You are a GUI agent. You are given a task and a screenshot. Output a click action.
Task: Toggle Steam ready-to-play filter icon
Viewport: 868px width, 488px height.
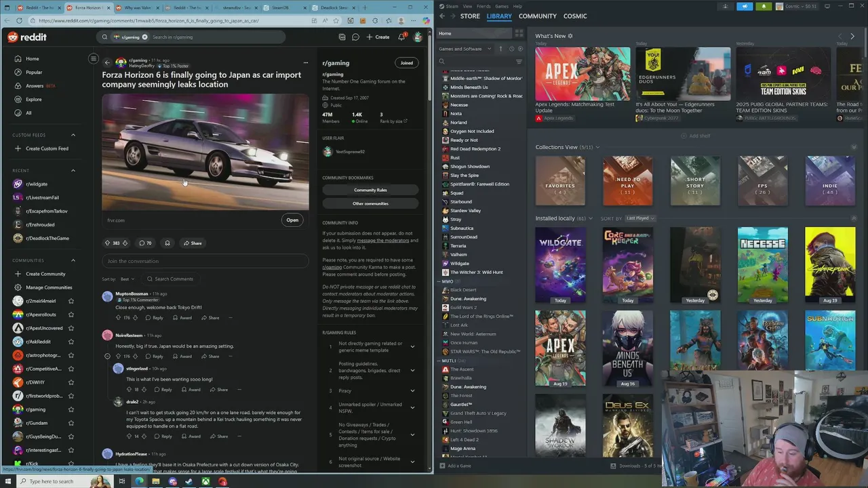pos(520,49)
